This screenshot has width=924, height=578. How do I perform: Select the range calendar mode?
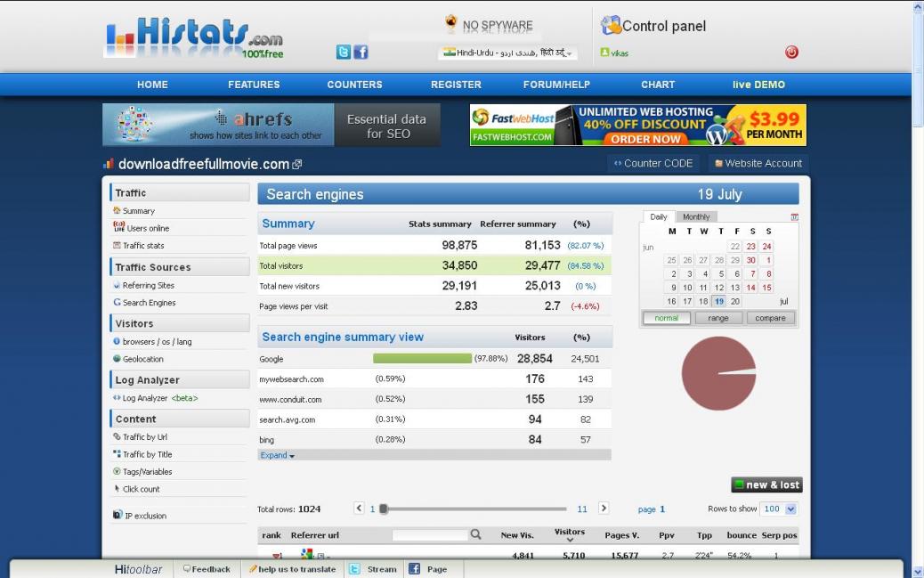click(x=717, y=318)
